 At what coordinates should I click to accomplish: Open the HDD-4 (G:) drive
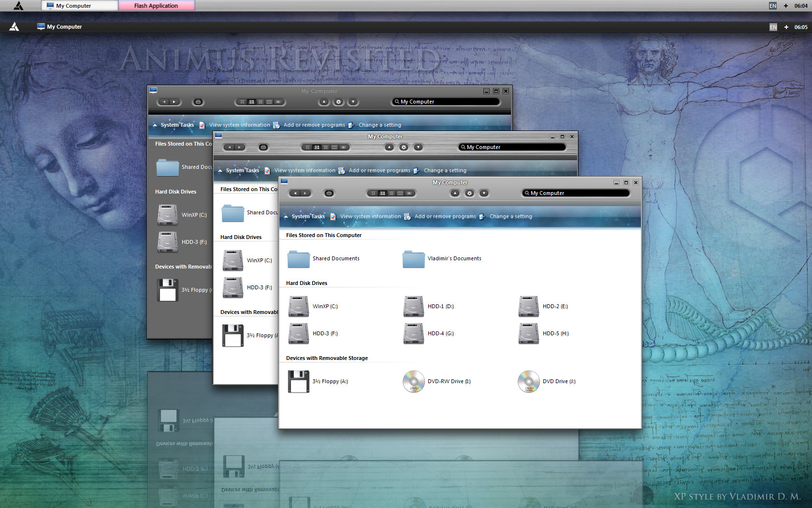click(429, 333)
